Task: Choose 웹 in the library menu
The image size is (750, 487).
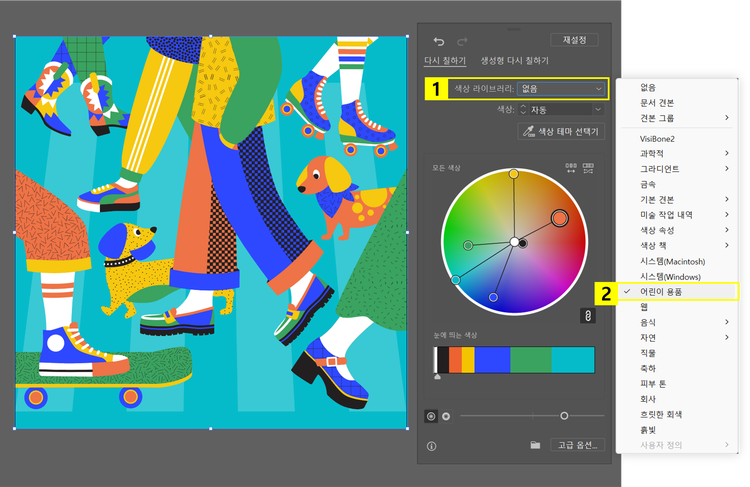Action: [644, 307]
